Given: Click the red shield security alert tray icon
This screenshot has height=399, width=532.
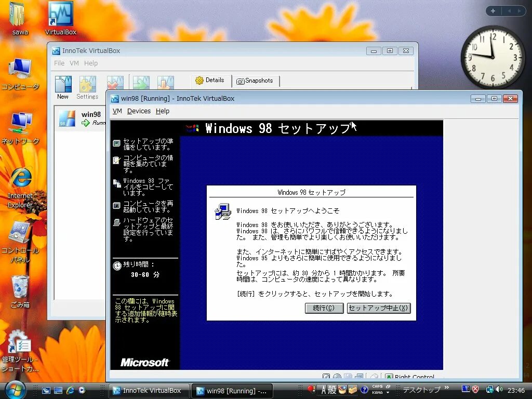Looking at the screenshot, I should [x=475, y=390].
